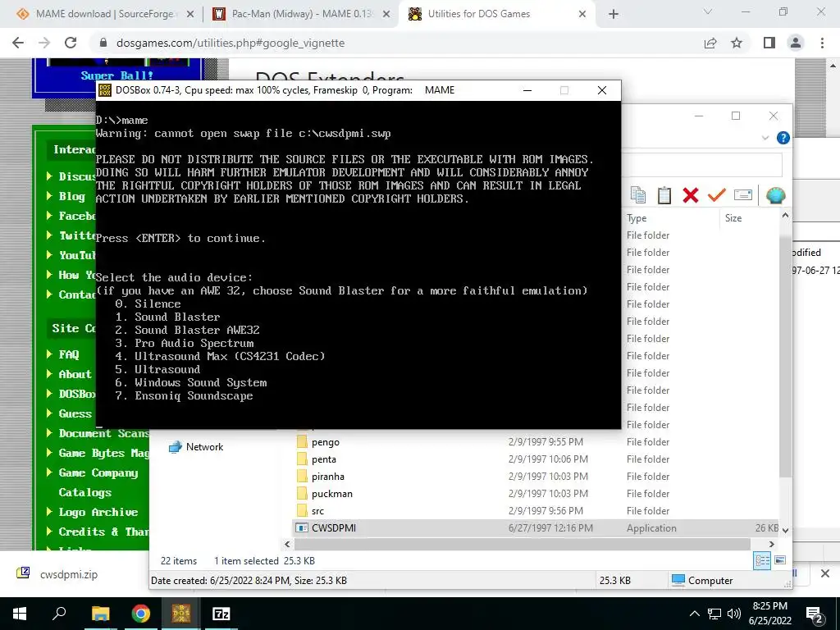Viewport: 840px width, 630px height.
Task: Open the FAQ link in sidebar
Action: 69,354
